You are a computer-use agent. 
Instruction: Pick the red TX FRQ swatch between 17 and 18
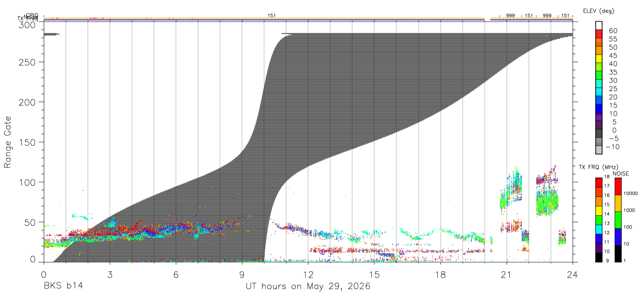[598, 182]
